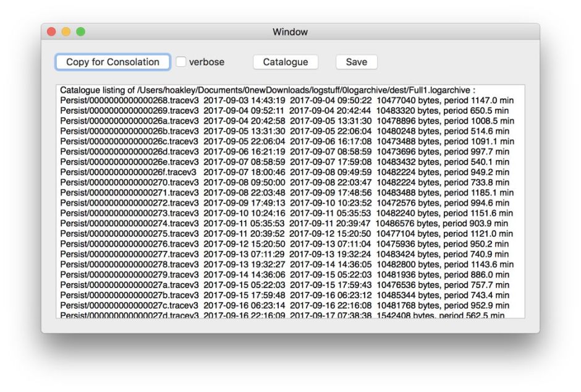Click the Save button
Image resolution: width=581 pixels, height=392 pixels.
tap(356, 62)
